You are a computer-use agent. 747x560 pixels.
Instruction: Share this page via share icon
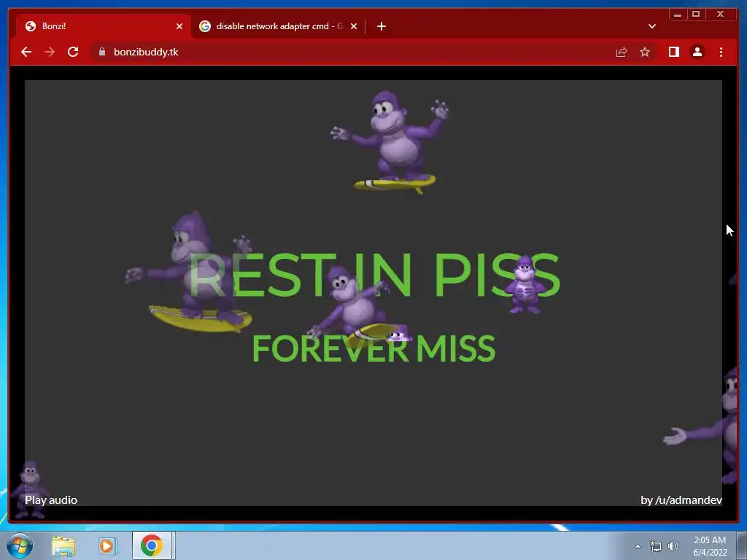tap(622, 52)
